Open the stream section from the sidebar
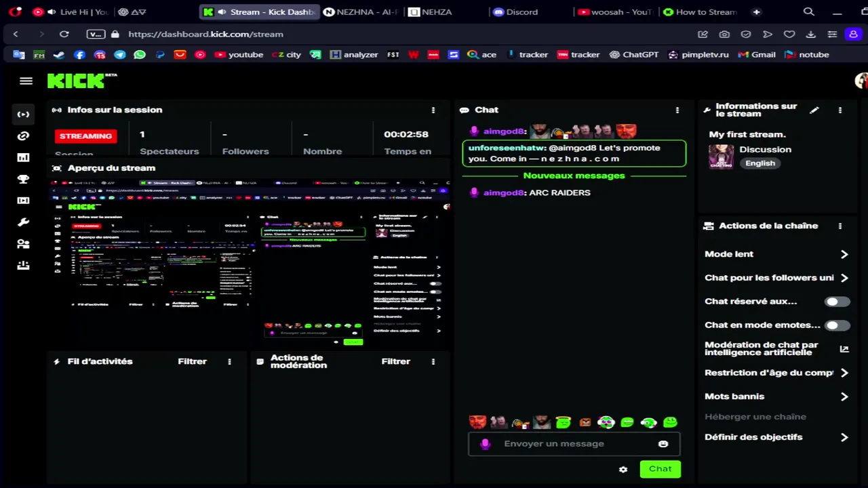 click(x=23, y=114)
